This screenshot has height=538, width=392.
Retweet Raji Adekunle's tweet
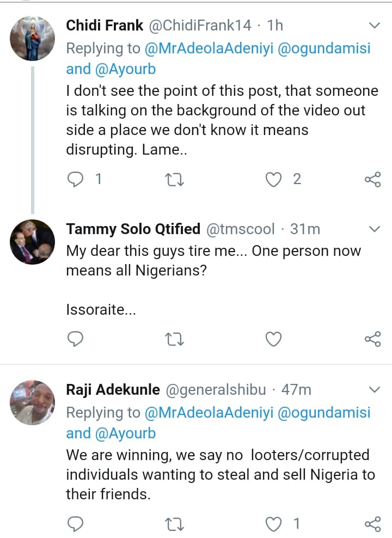point(174,524)
